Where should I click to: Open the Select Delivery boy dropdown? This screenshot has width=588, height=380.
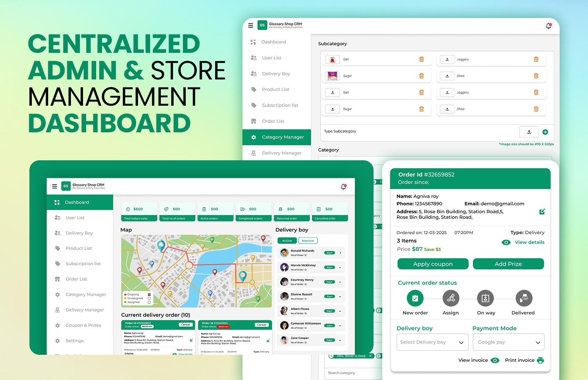[432, 342]
